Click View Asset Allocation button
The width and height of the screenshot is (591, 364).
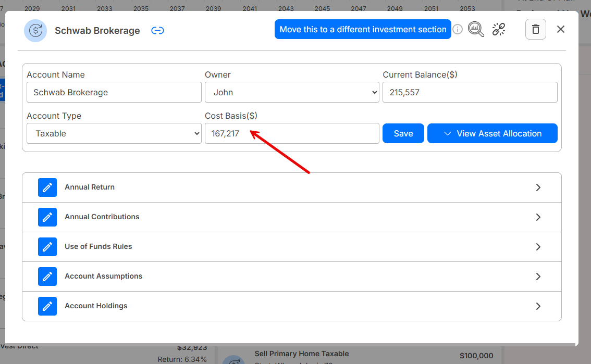[492, 133]
